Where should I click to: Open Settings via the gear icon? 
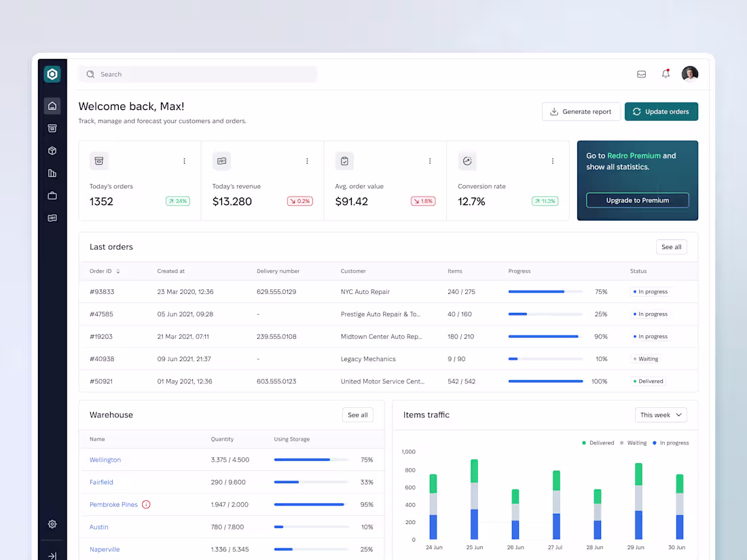(52, 524)
